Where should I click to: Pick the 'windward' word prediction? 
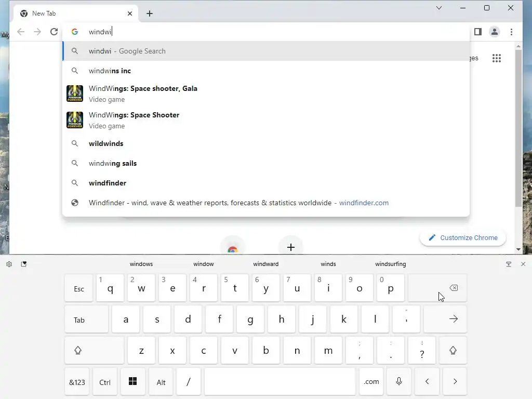(x=265, y=264)
